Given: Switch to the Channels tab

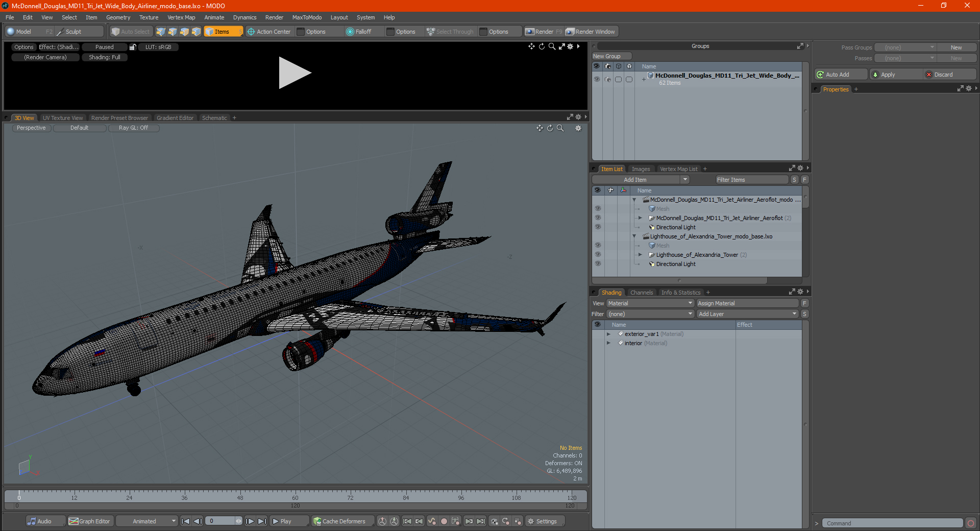Looking at the screenshot, I should [x=641, y=293].
